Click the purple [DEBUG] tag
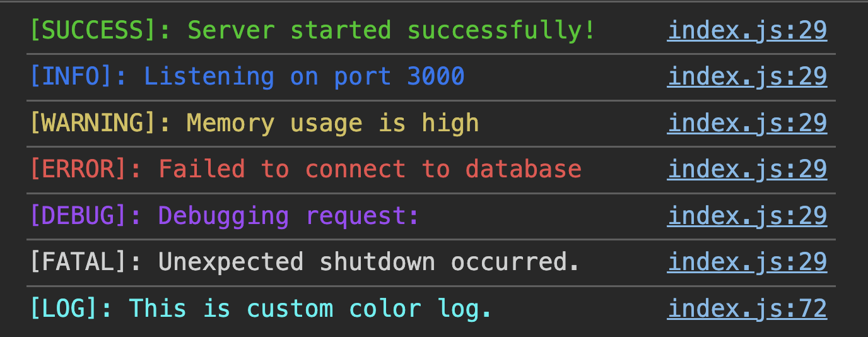The width and height of the screenshot is (868, 337). [79, 216]
